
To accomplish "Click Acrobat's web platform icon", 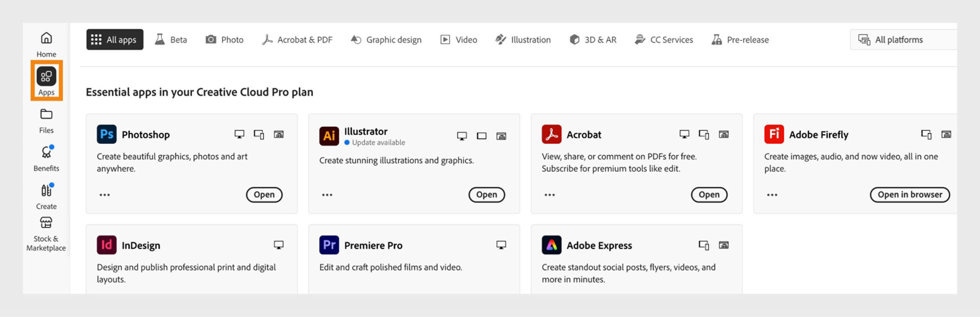I will [724, 134].
